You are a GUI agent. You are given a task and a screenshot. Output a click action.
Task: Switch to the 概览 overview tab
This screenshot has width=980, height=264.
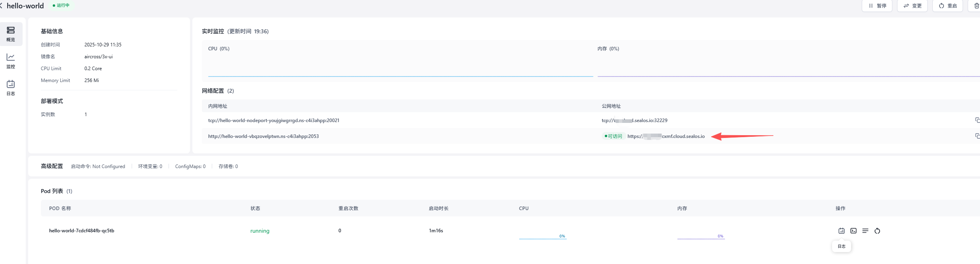click(x=11, y=34)
